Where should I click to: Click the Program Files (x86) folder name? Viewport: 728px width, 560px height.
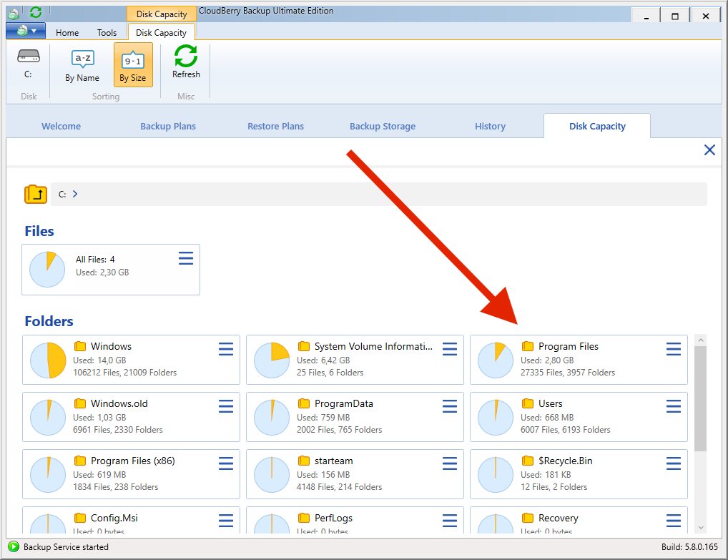(x=133, y=461)
